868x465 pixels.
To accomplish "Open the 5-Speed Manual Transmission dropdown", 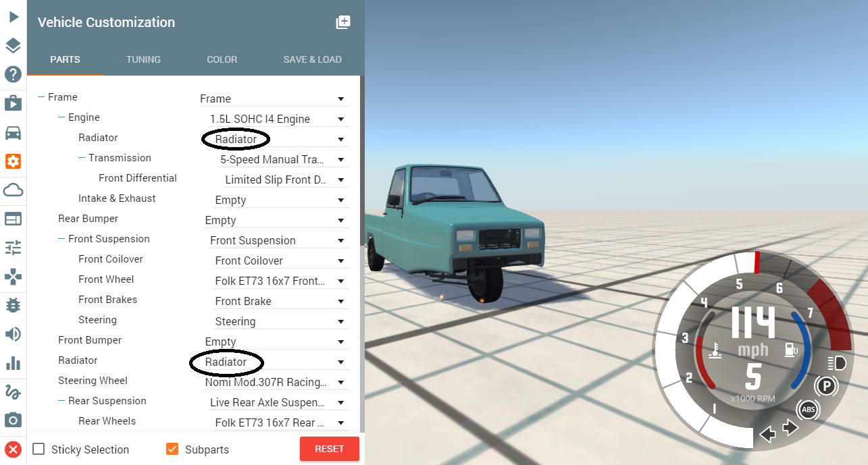I will click(284, 159).
